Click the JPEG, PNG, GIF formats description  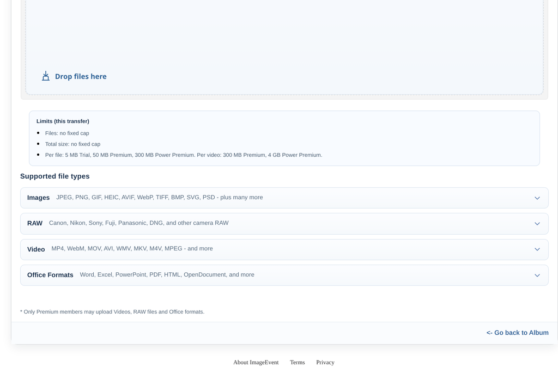pos(160,198)
